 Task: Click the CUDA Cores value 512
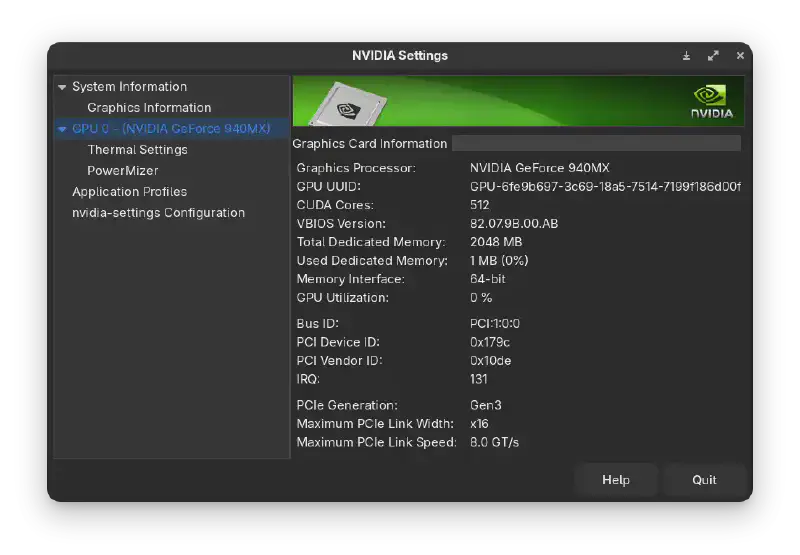click(480, 205)
